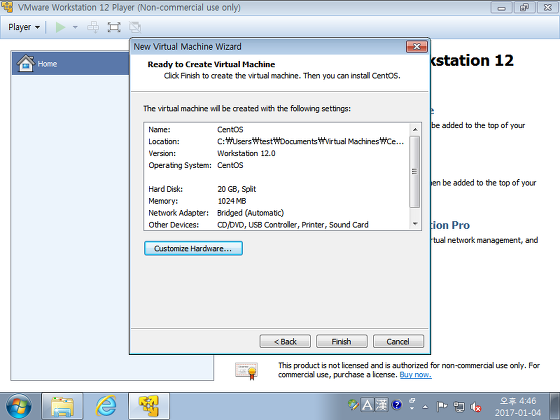560x420 pixels.
Task: Open the Windows Start menu orb
Action: point(19,406)
